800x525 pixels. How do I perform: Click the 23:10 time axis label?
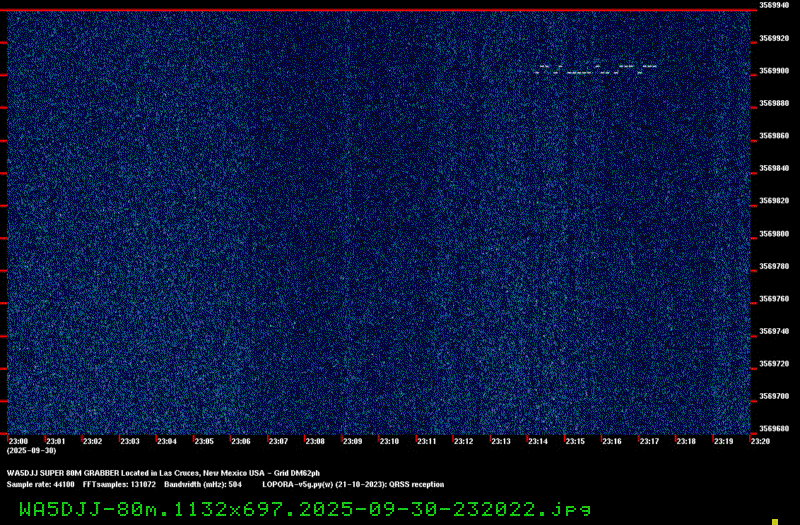[389, 441]
